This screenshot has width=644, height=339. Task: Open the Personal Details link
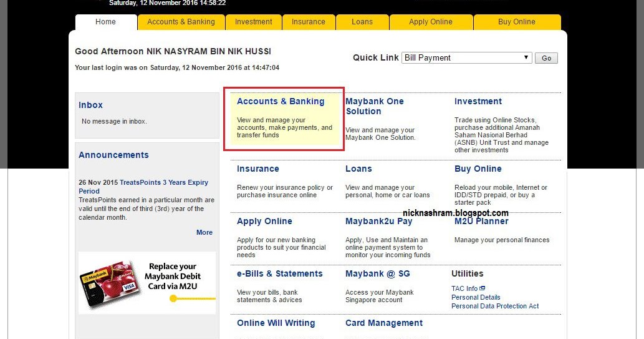click(476, 297)
